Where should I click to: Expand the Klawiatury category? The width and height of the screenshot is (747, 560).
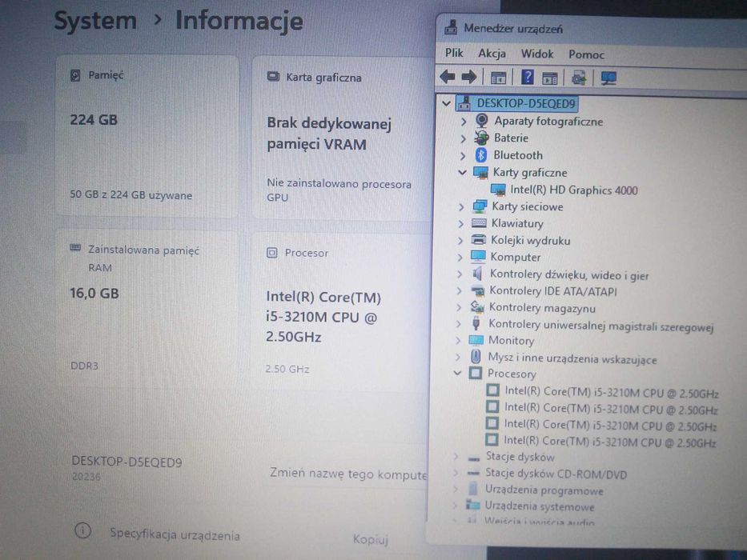[460, 223]
